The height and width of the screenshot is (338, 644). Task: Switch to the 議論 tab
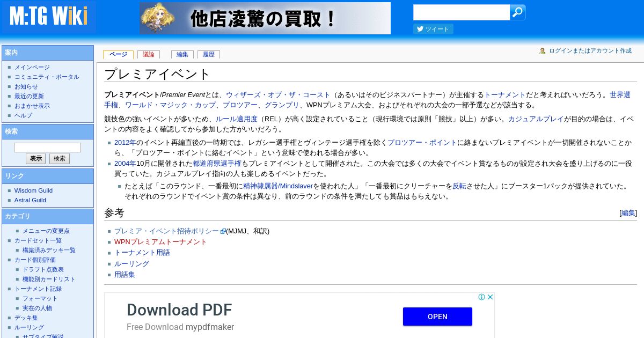(x=149, y=54)
